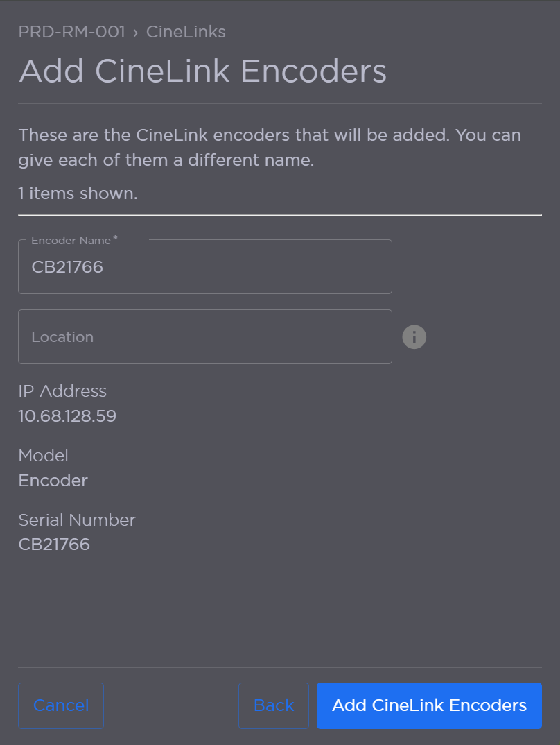
Task: Click the info icon beside Location field
Action: 414,336
